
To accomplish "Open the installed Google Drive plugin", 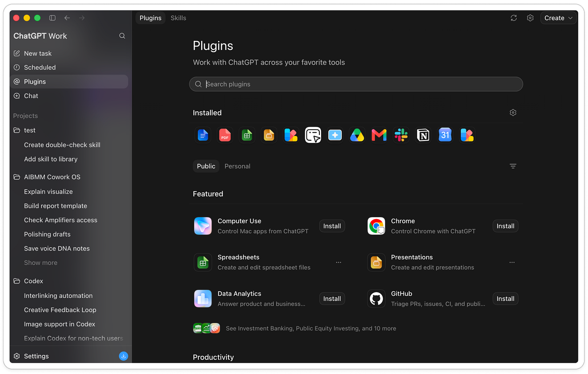I will click(x=357, y=135).
